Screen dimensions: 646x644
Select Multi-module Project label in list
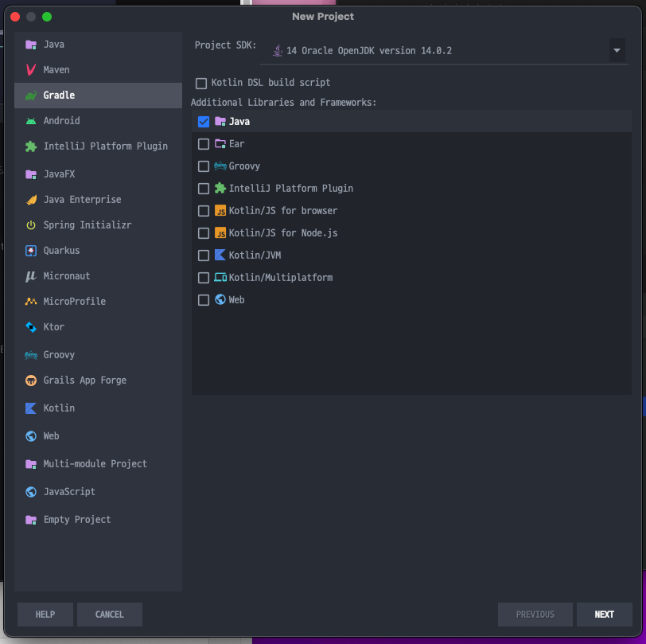(95, 464)
